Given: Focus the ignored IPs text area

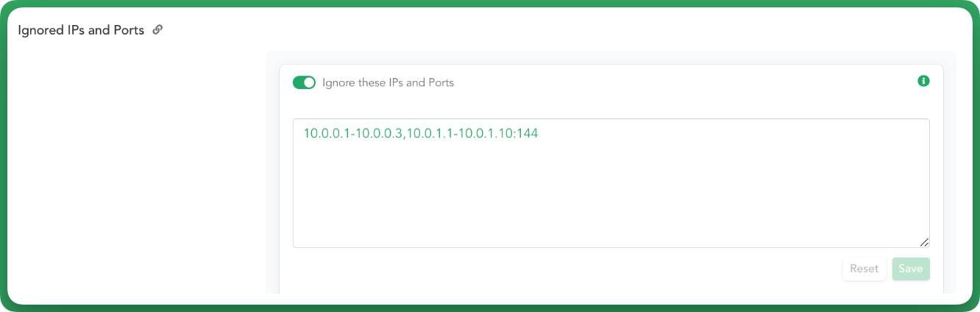Looking at the screenshot, I should point(611,182).
